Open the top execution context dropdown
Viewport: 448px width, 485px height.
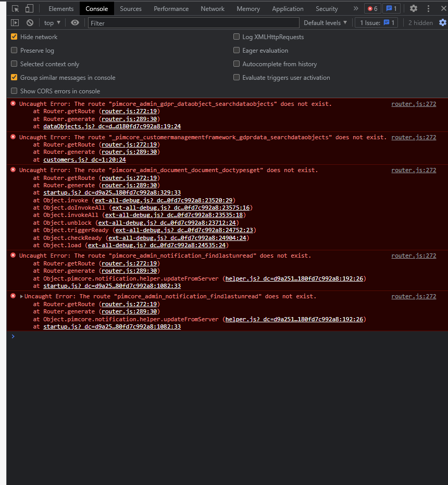52,22
